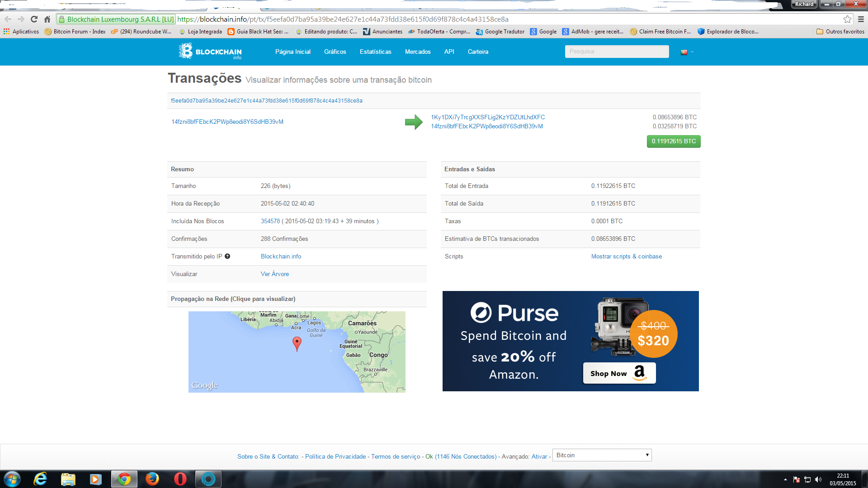Screen dimensions: 868x488
Task: Click the bookmark star icon
Action: pyautogui.click(x=847, y=19)
